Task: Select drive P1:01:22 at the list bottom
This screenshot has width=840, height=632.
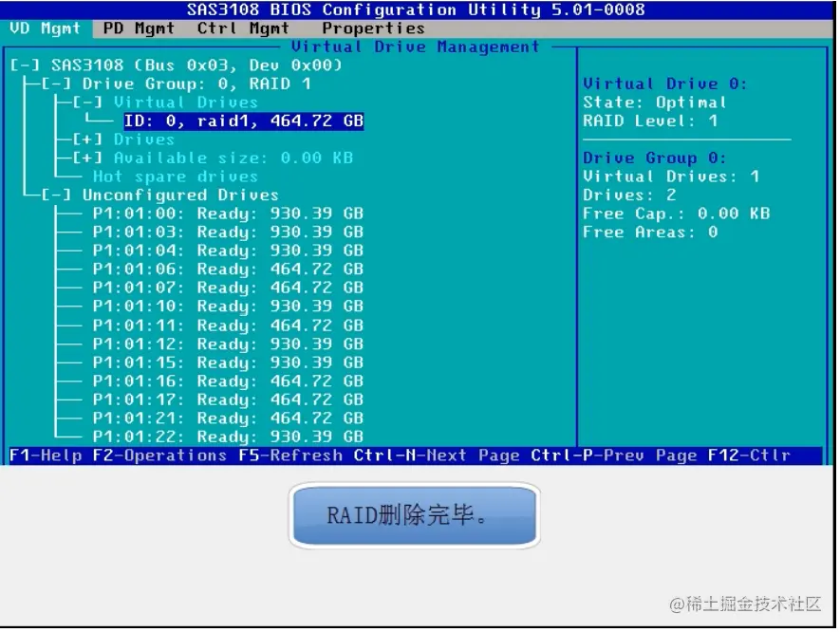Action: [228, 436]
